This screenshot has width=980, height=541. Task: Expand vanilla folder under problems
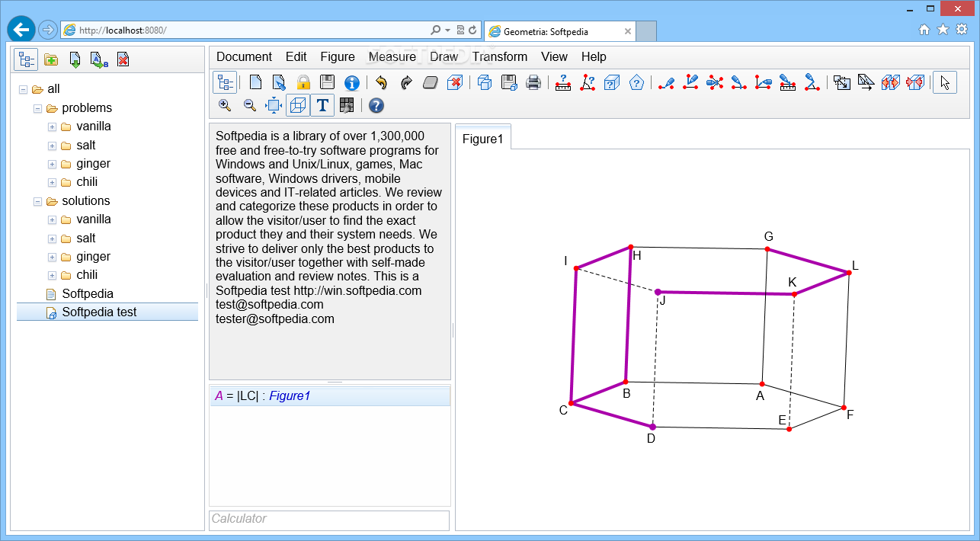point(52,126)
